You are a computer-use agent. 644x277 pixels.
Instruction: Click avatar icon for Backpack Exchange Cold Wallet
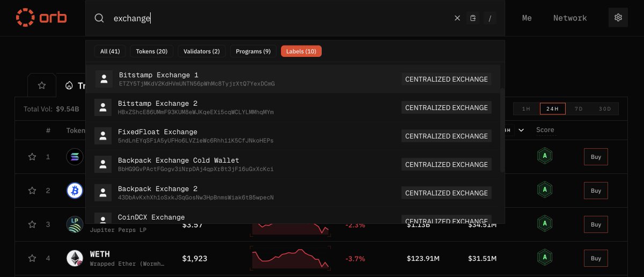pyautogui.click(x=103, y=164)
